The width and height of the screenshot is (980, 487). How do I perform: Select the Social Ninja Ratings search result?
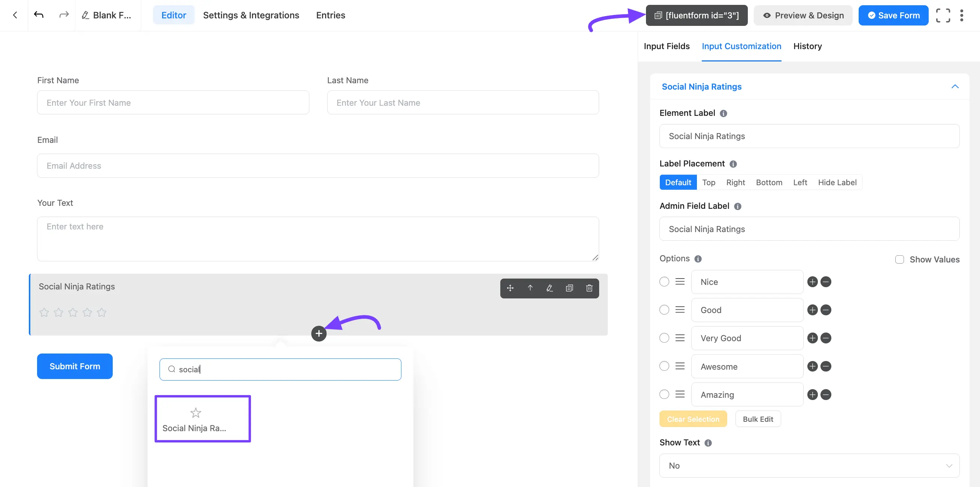coord(202,419)
